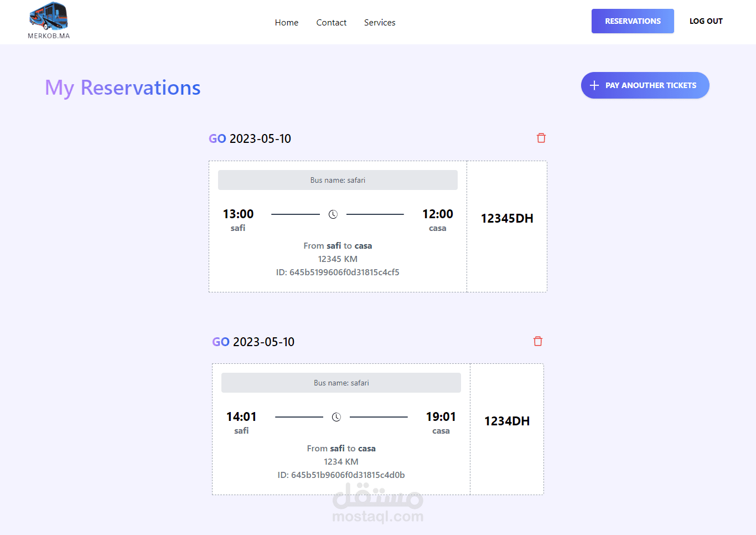Select the bus name bar on the 13:00 ticket
This screenshot has height=535, width=756.
(338, 180)
